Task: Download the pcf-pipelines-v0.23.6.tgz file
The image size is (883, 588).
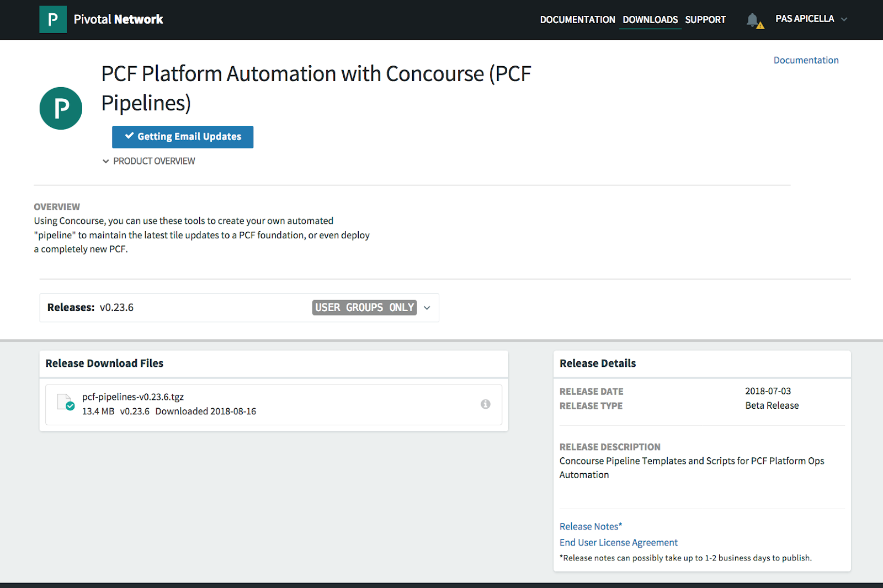Action: [x=133, y=397]
